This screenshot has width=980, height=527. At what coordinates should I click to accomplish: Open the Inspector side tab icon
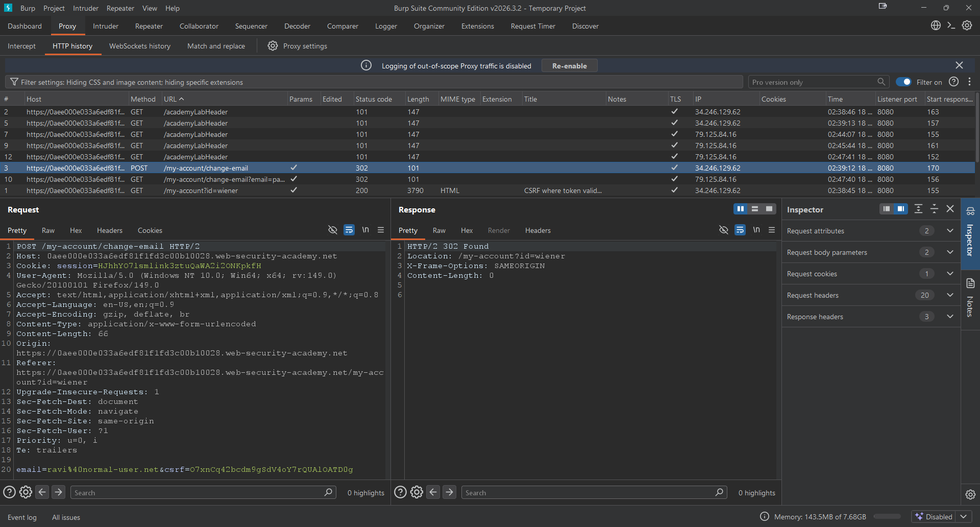970,211
